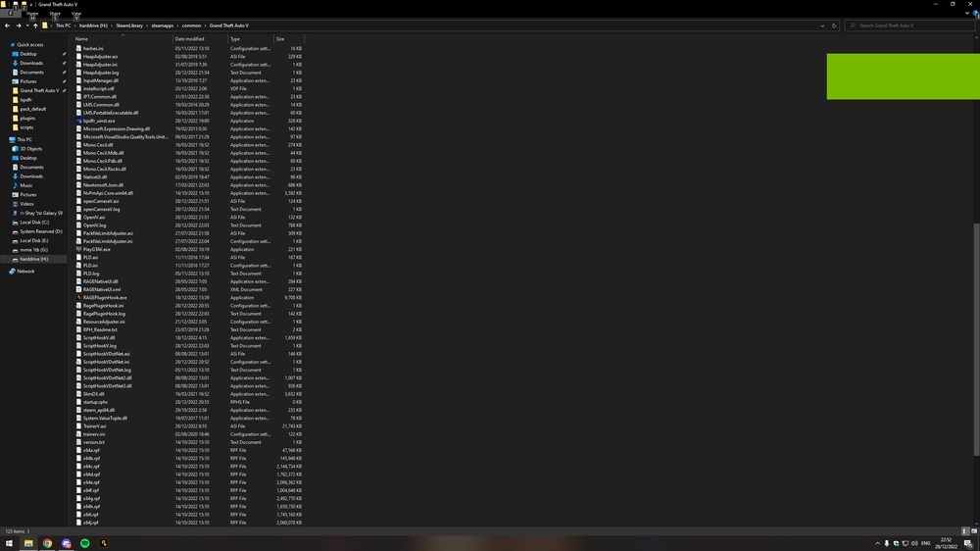Image resolution: width=980 pixels, height=551 pixels.
Task: Select the RAGENativeUI.xml file icon
Action: point(78,289)
